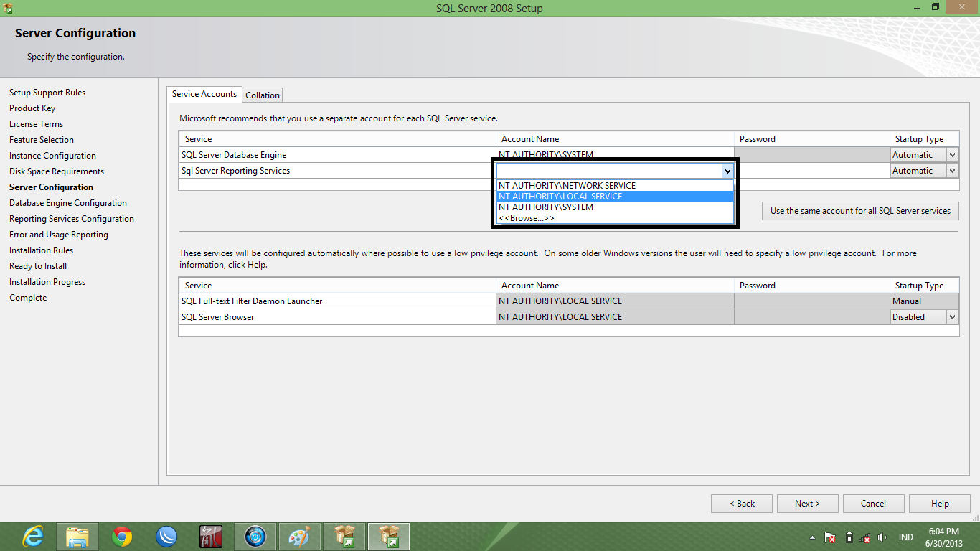Screen dimensions: 980x551
Task: Choose NT AUTHORITY\NETWORK SERVICE from the list
Action: (615, 186)
